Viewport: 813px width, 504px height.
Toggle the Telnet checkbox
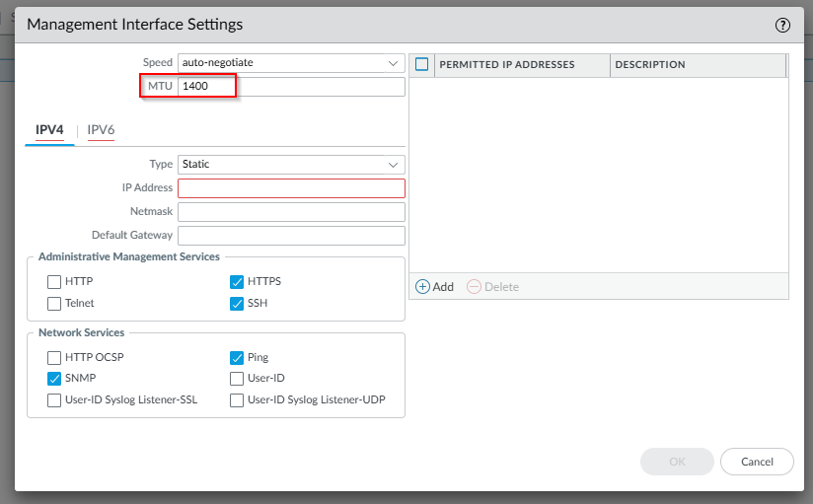54,304
